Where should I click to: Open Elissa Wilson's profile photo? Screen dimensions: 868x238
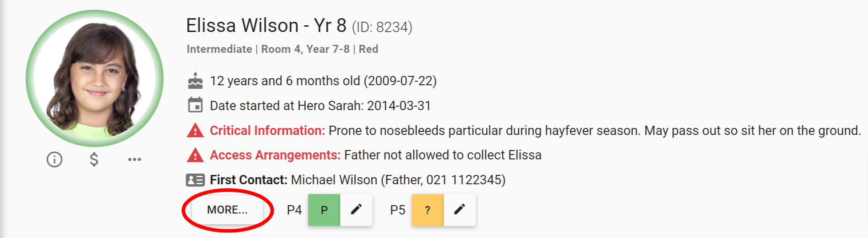point(94,79)
